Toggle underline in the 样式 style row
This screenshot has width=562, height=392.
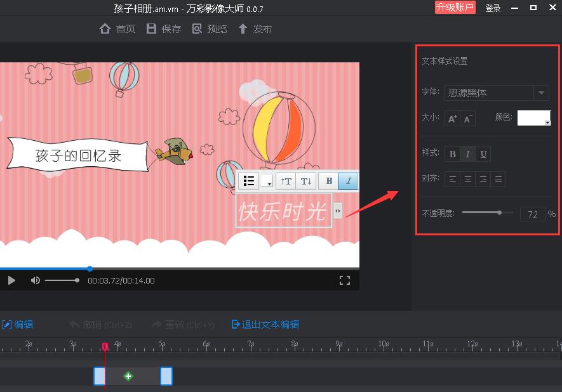point(483,154)
